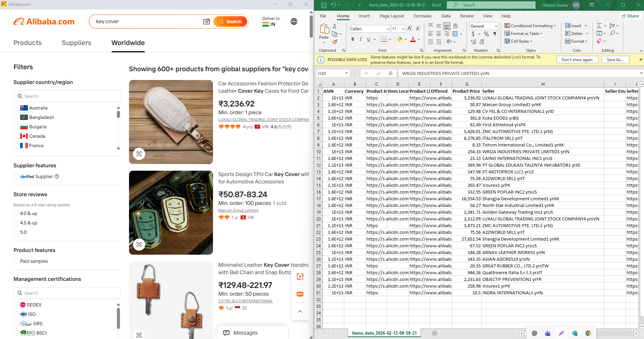Expand the General number format dropdown

[496, 26]
